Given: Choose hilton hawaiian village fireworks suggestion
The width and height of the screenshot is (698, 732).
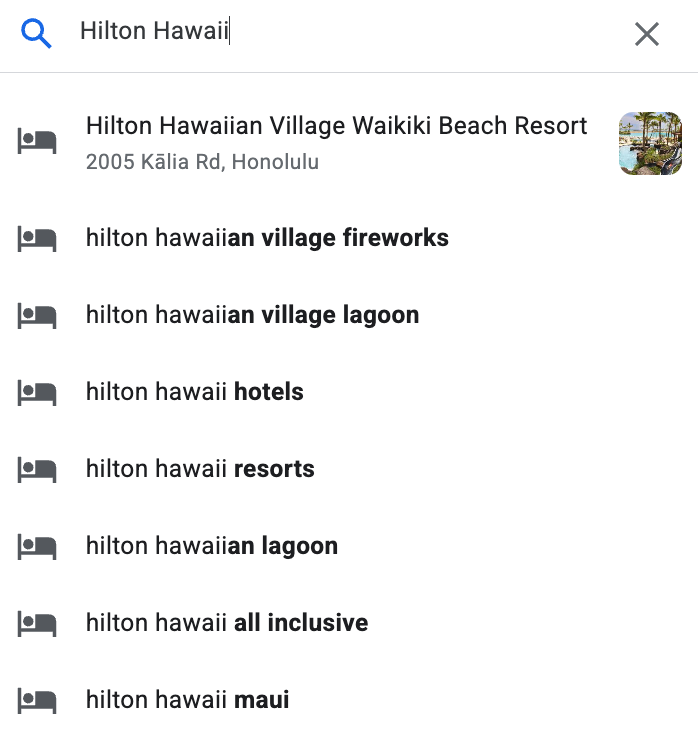Looking at the screenshot, I should (267, 238).
